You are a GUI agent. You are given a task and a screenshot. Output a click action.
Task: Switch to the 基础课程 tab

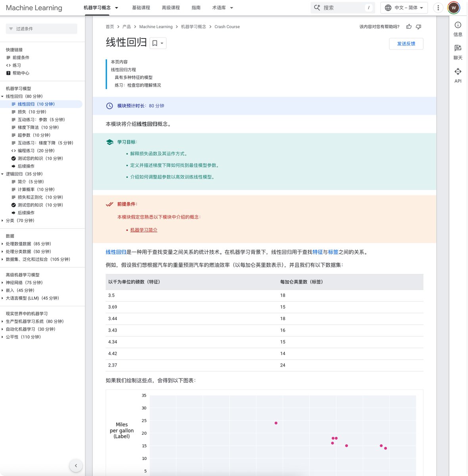click(141, 8)
